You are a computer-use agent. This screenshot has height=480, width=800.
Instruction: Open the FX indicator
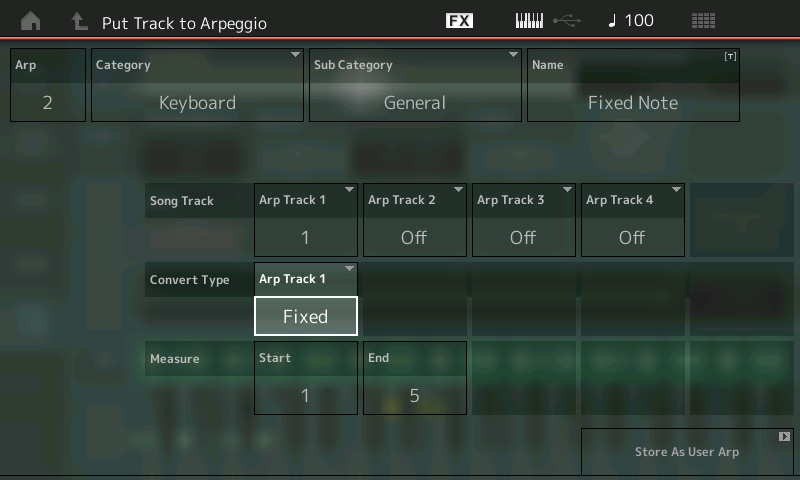tap(459, 21)
